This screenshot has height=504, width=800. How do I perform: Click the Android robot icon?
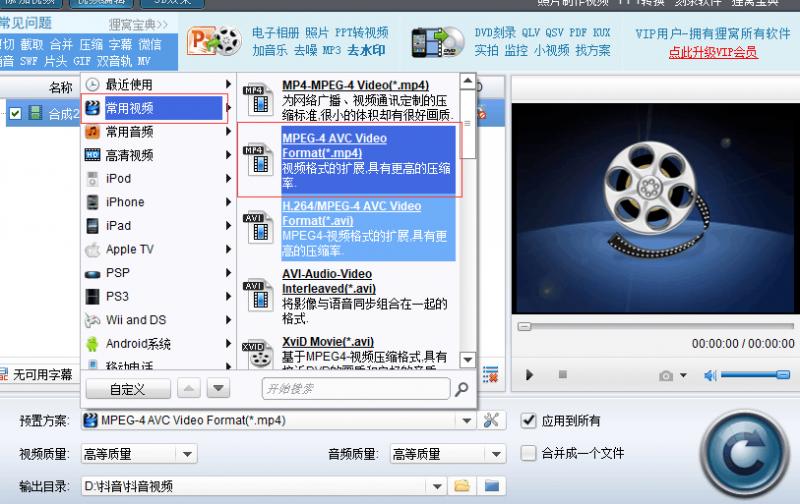click(92, 344)
